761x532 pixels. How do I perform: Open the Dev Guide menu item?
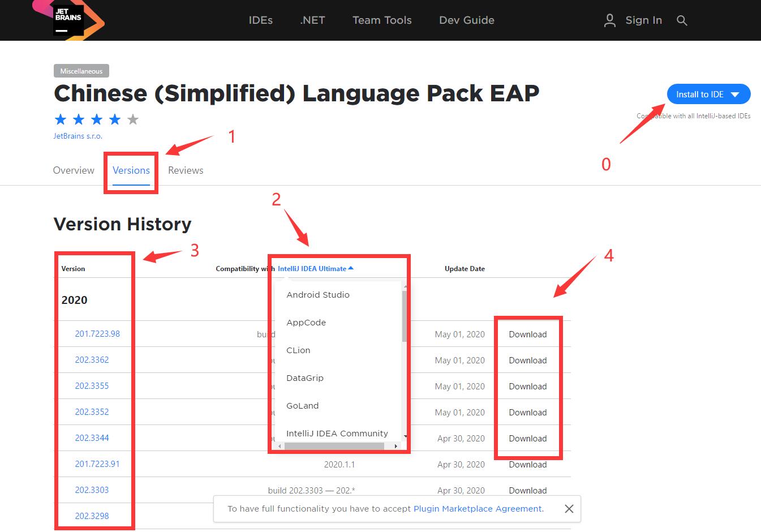[x=467, y=20]
